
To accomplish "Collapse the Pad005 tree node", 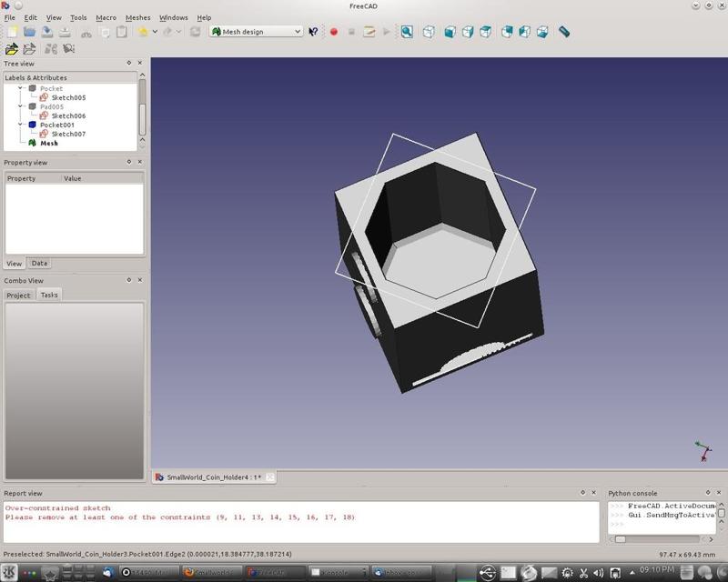I will [21, 106].
